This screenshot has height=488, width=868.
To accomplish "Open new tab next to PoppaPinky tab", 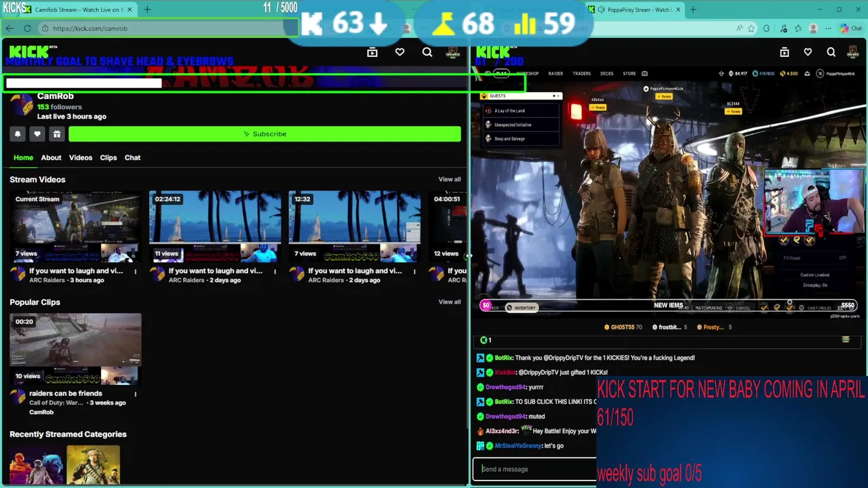I will click(x=694, y=9).
